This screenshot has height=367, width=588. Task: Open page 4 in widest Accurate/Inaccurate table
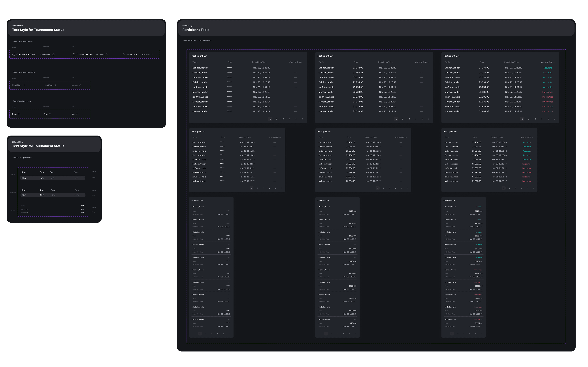tap(542, 119)
